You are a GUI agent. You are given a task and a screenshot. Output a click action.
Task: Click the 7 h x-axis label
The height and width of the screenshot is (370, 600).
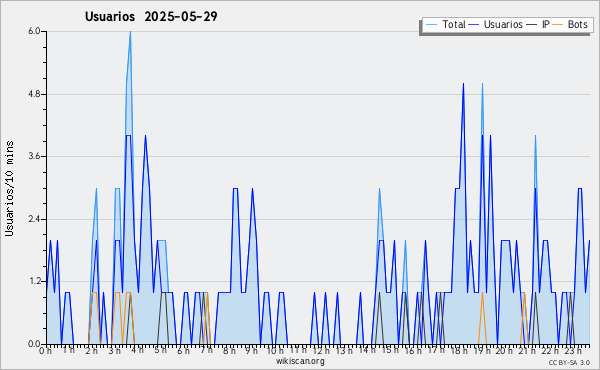coord(206,350)
